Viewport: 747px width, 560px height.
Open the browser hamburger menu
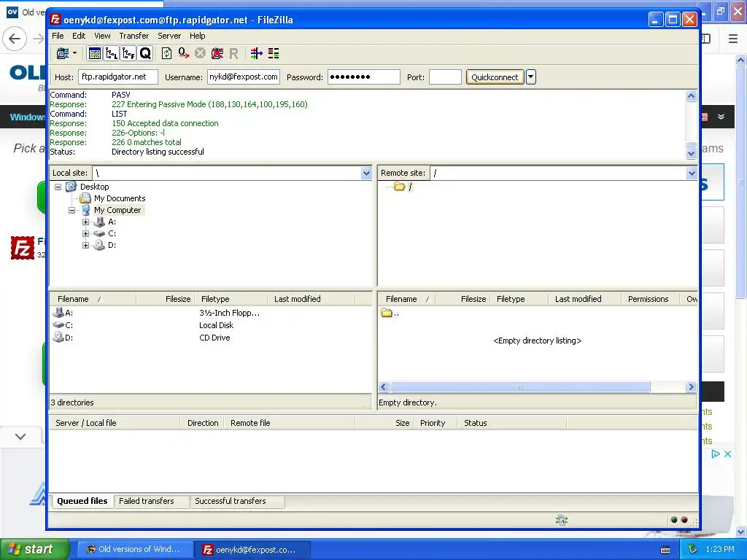coord(733,39)
